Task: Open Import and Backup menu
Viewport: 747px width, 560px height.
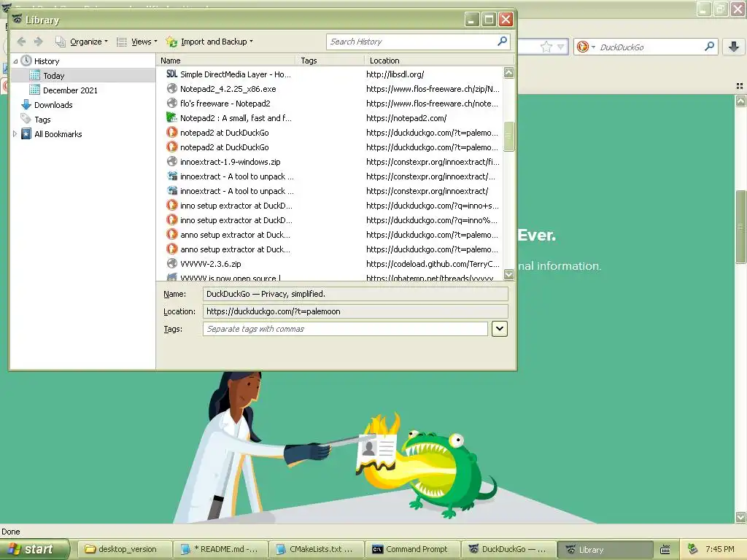Action: (209, 42)
